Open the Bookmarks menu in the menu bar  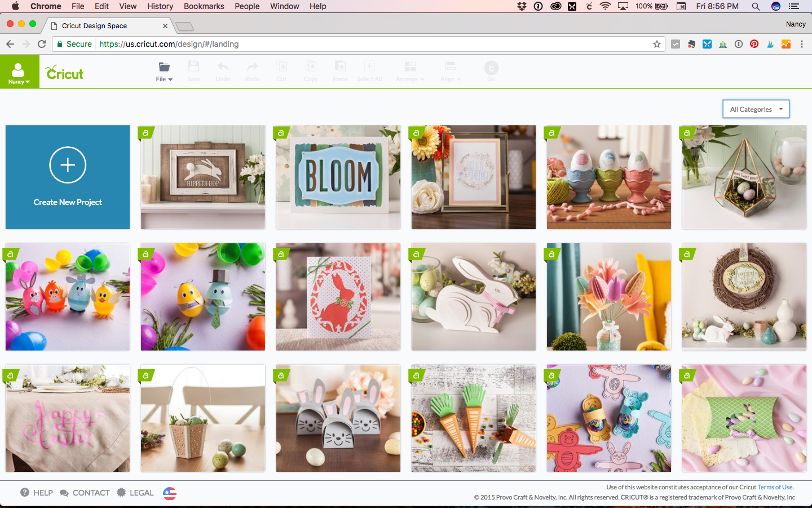tap(204, 6)
